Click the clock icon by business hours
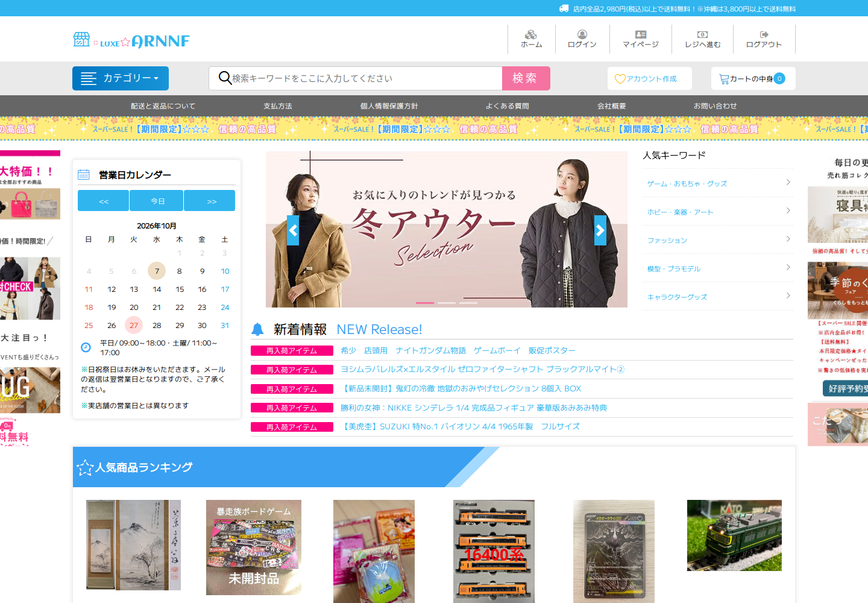 [86, 347]
